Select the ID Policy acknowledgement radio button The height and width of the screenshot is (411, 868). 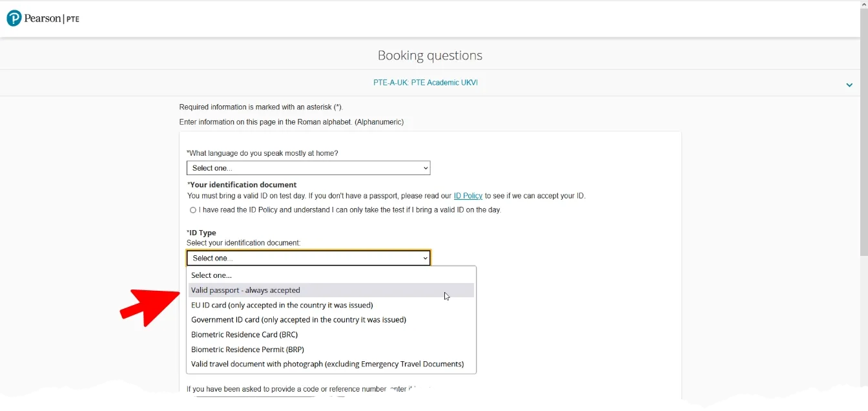[x=193, y=210]
